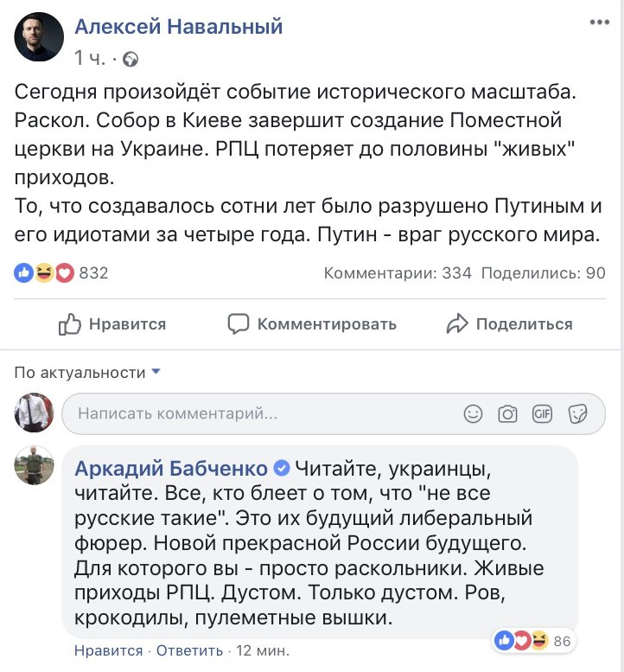Open "Поделились: 90" shares list
The height and width of the screenshot is (672, 624).
(x=543, y=273)
